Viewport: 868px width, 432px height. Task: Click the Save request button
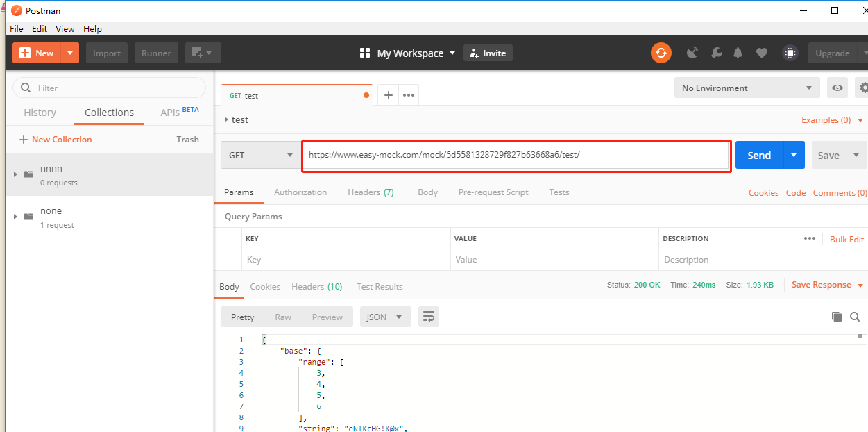pos(828,155)
